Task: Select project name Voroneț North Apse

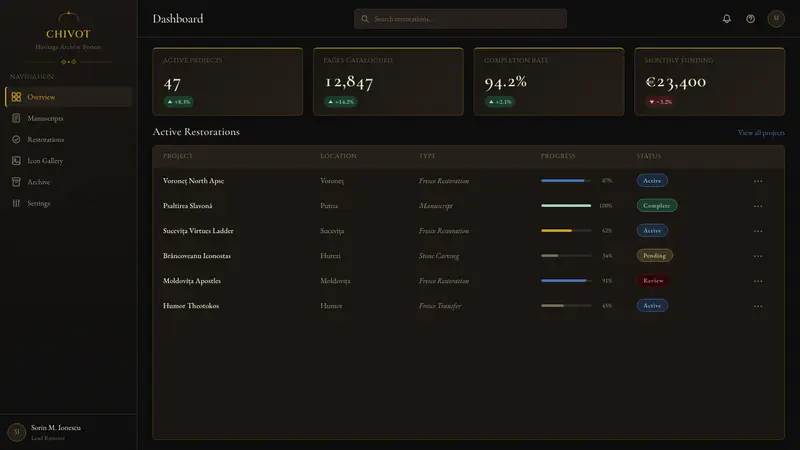Action: click(x=193, y=181)
